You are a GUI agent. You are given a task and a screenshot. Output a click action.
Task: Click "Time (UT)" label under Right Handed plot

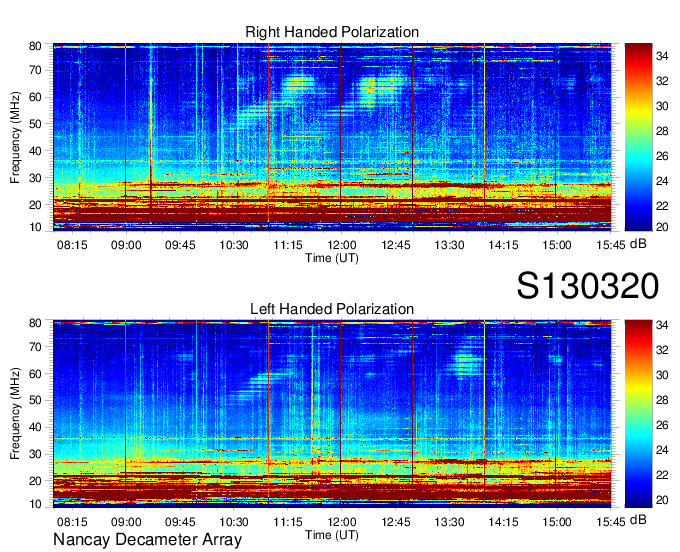(332, 258)
